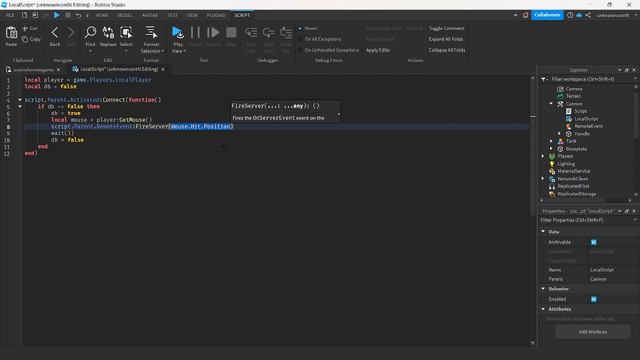640x360 pixels.
Task: Select ReplicatedStorage in Explorer
Action: point(576,194)
